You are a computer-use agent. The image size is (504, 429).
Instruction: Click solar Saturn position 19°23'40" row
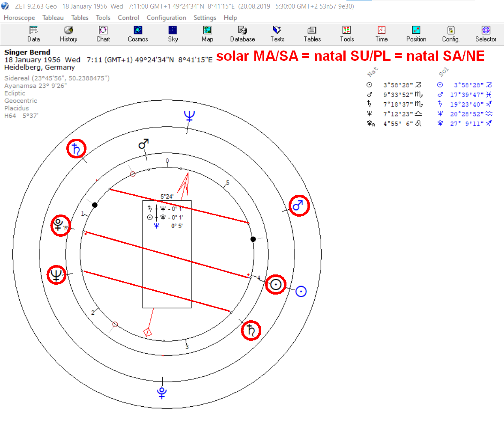(x=465, y=104)
